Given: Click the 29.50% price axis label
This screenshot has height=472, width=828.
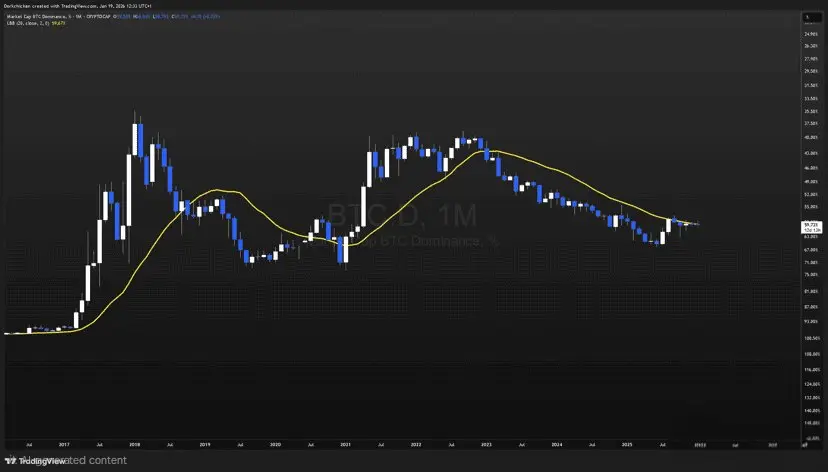Looking at the screenshot, I should point(811,71).
